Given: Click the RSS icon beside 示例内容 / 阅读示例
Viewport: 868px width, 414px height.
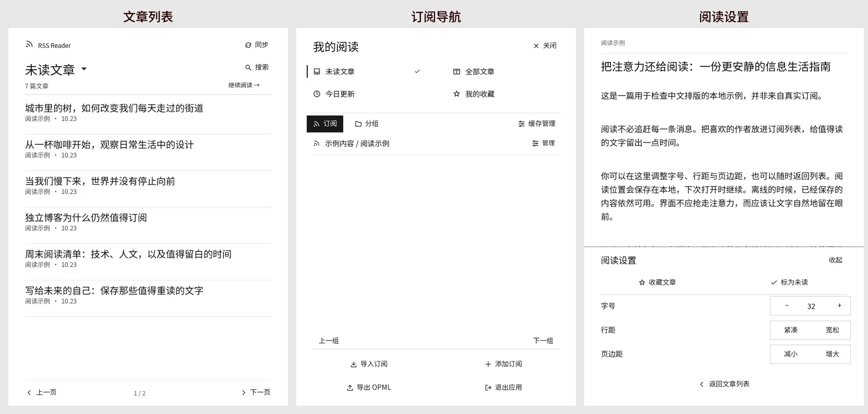Looking at the screenshot, I should pos(316,143).
